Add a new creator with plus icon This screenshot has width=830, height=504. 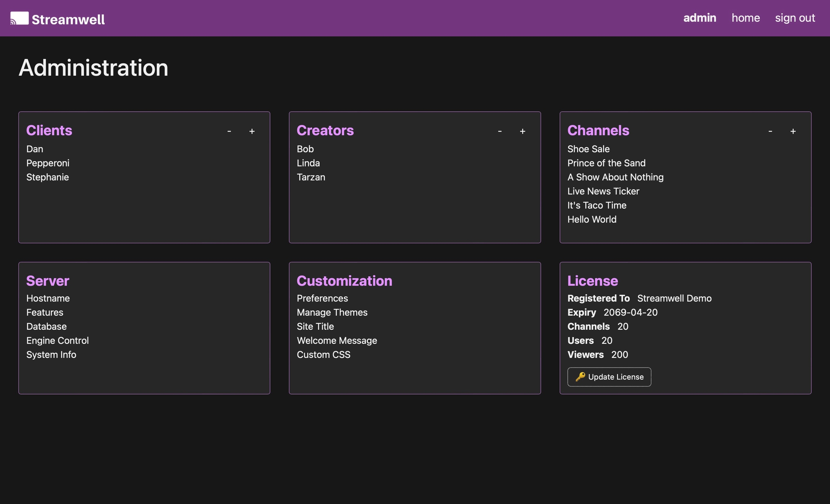click(x=522, y=131)
